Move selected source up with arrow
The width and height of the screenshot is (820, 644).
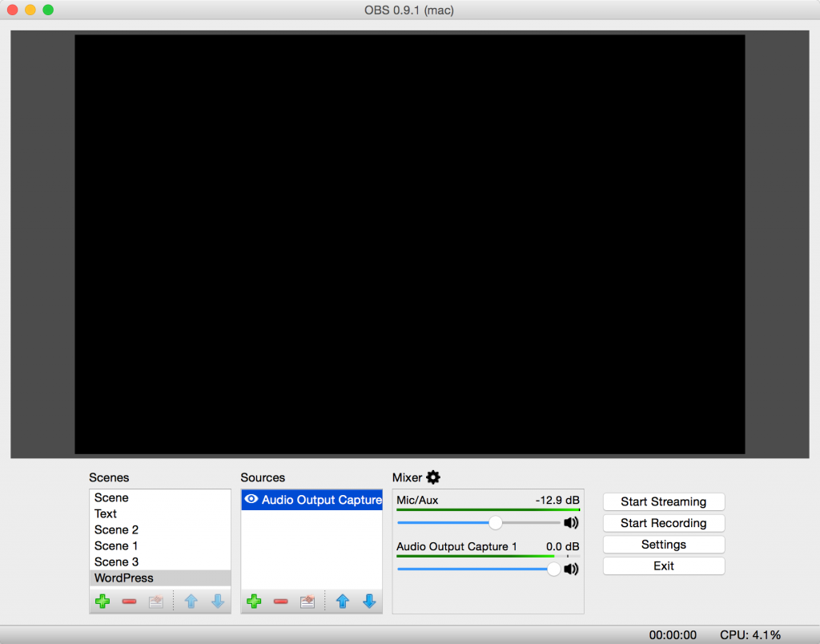[x=343, y=601]
